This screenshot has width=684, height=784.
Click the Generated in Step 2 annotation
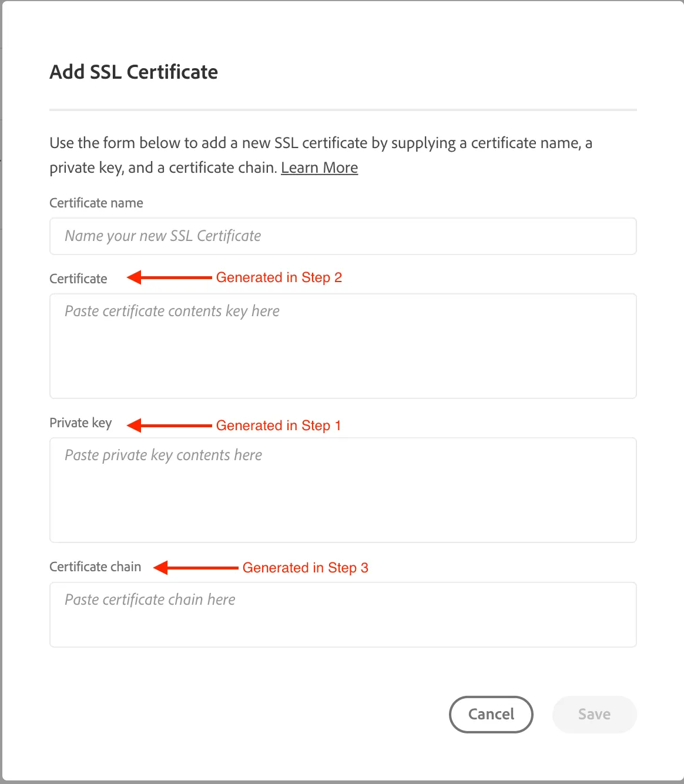(279, 277)
